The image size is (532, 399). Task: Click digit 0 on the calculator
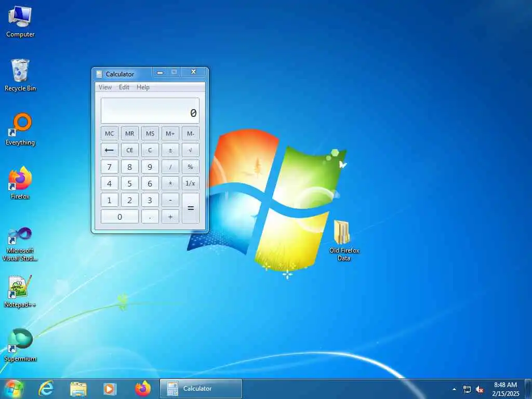119,217
